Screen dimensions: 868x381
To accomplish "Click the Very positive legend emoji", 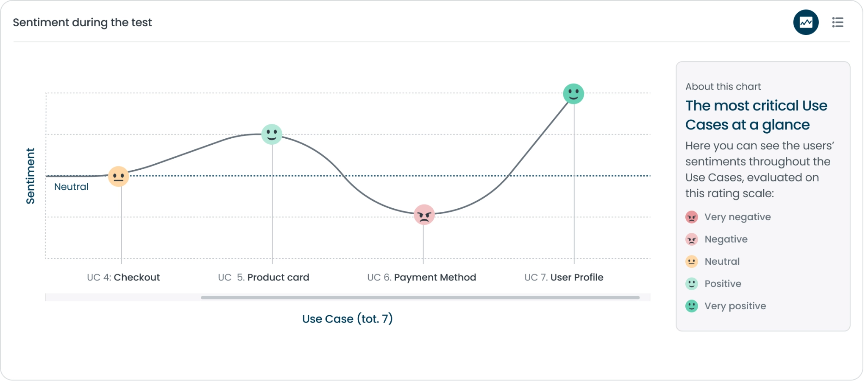I will pos(691,306).
